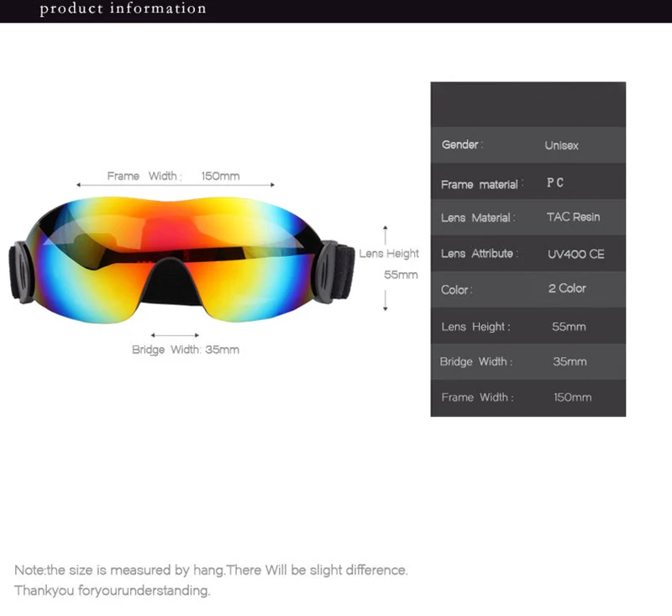672x616 pixels.
Task: Click the lower Lens Height arrow
Action: tap(386, 301)
